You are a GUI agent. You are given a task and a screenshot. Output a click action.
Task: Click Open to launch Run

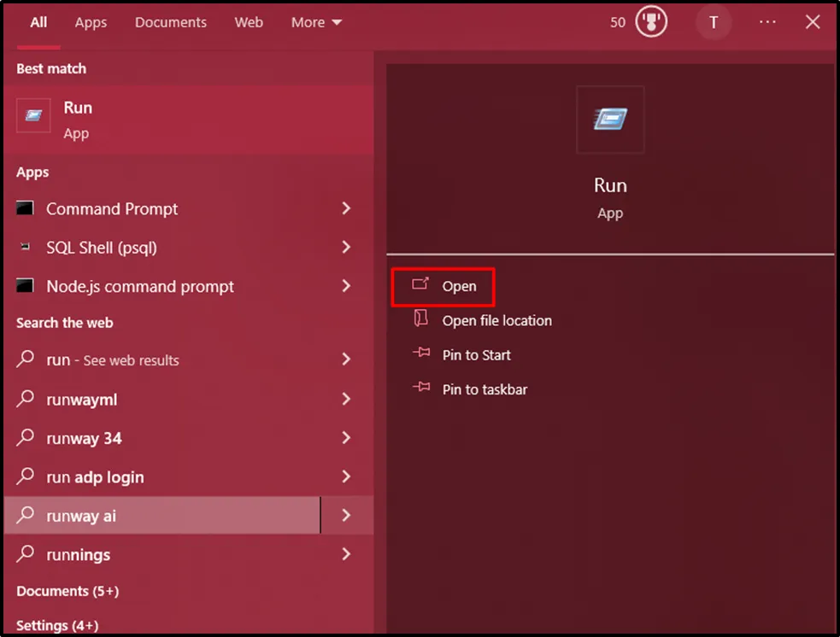pos(459,286)
